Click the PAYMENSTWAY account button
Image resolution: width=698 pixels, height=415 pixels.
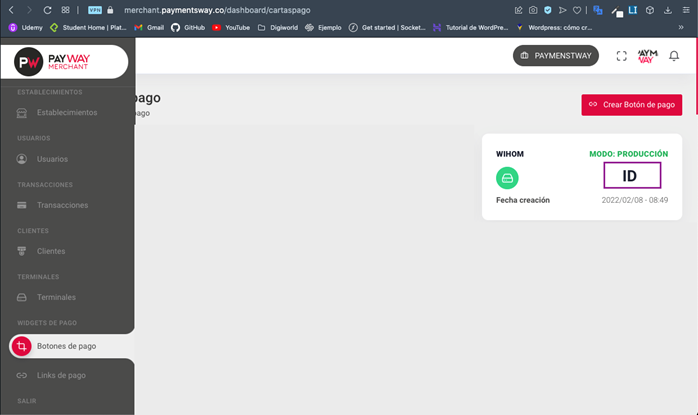555,56
